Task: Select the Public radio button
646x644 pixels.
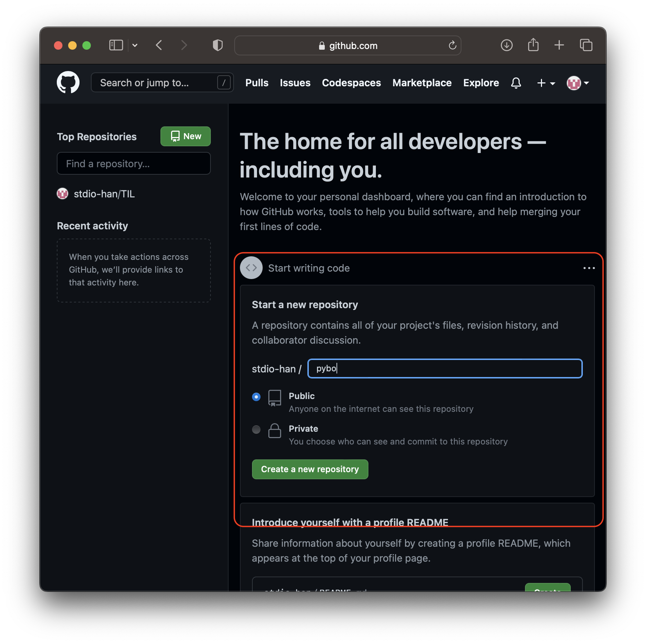Action: click(256, 397)
